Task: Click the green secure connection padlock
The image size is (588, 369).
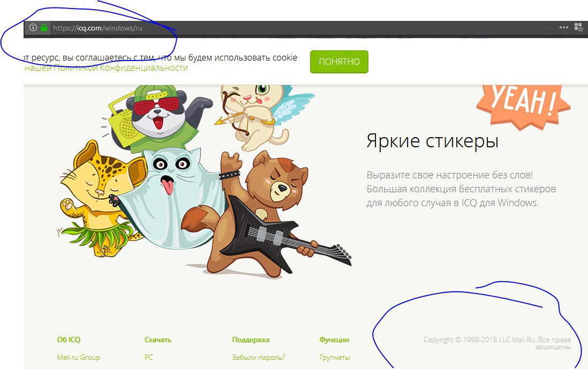Action: click(44, 27)
